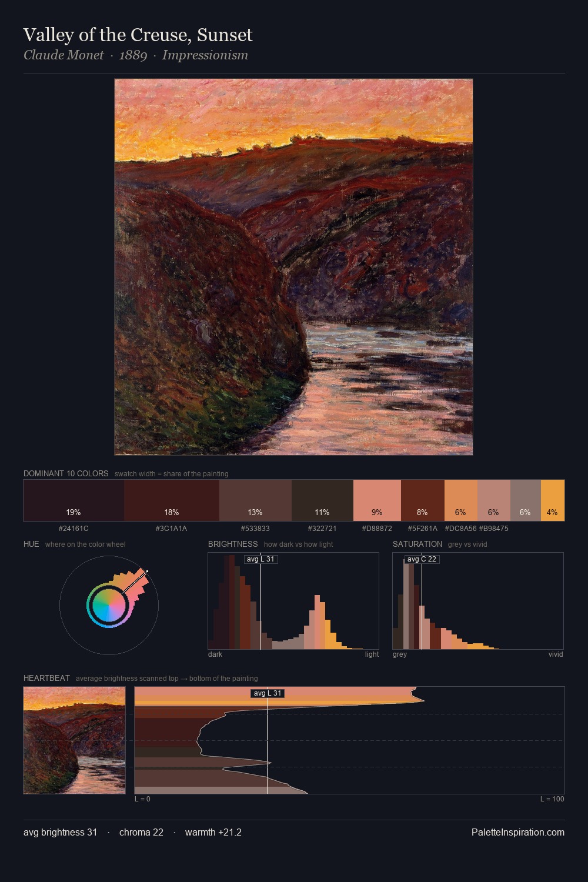Screen dimensions: 588x882
Task: Click the #5F261A hex code label
Action: point(423,529)
